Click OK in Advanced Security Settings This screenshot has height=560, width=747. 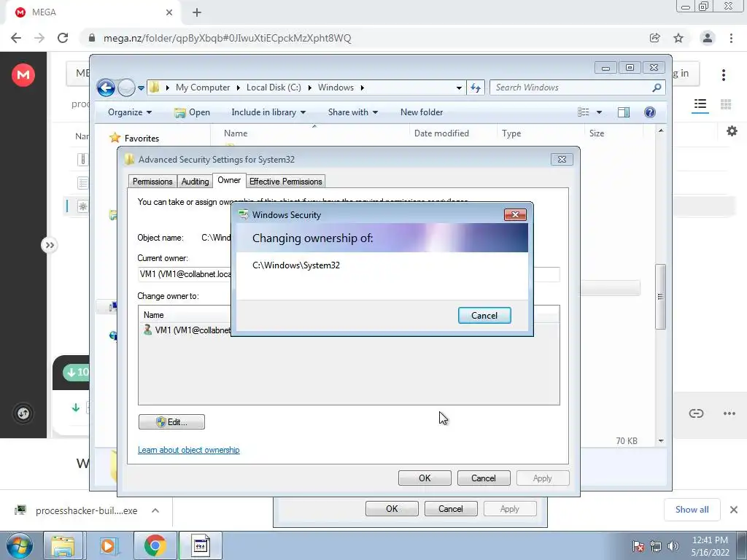425,478
